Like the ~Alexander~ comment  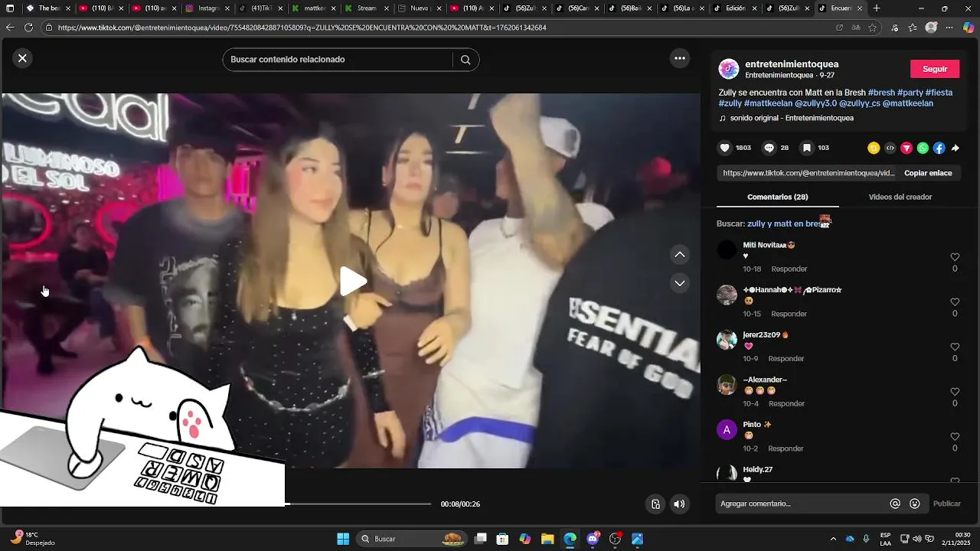pyautogui.click(x=955, y=392)
